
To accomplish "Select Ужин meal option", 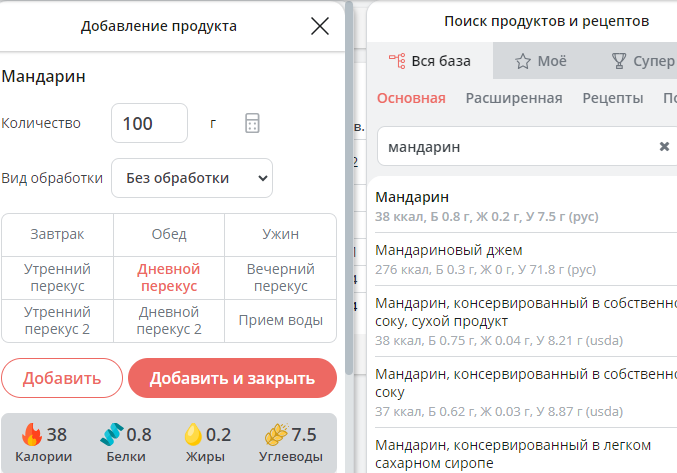I will coord(280,234).
